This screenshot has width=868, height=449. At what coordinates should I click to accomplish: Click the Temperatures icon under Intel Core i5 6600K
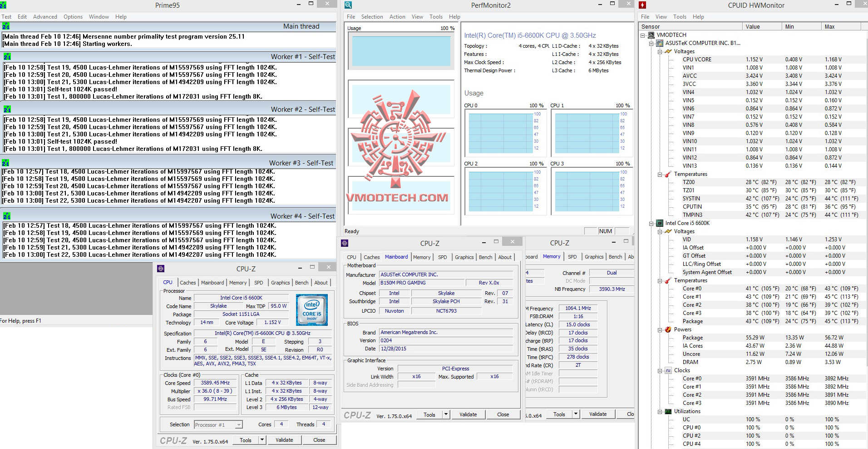668,280
